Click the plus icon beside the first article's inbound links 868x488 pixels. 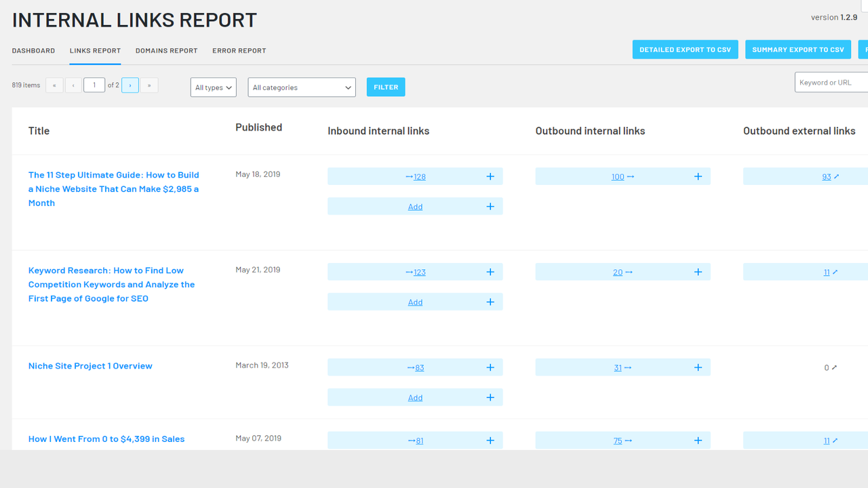point(490,176)
